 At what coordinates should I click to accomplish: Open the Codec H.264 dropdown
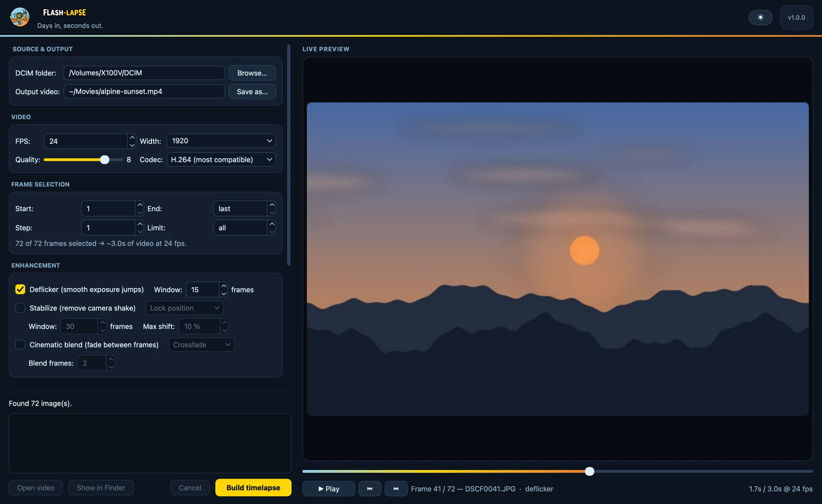(x=221, y=159)
